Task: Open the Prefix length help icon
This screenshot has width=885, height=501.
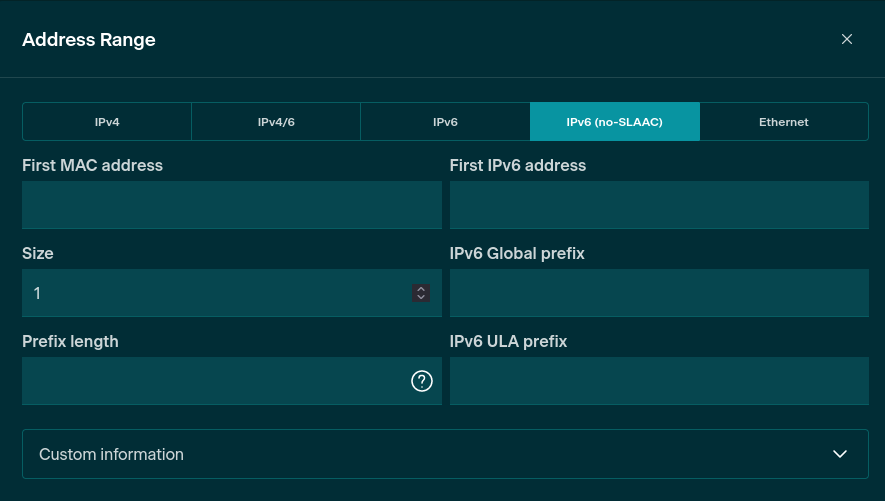Action: click(422, 381)
